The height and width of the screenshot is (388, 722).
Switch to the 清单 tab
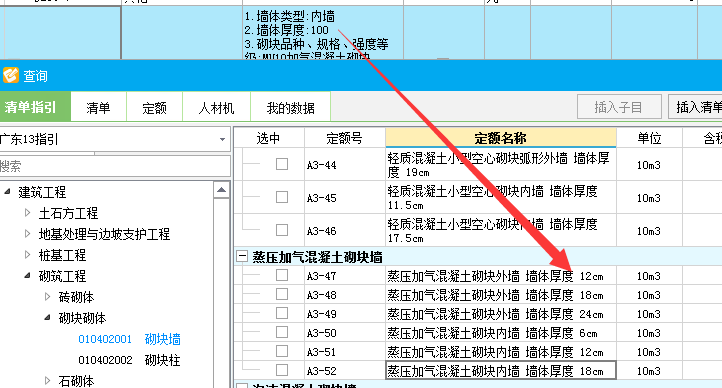[x=99, y=107]
